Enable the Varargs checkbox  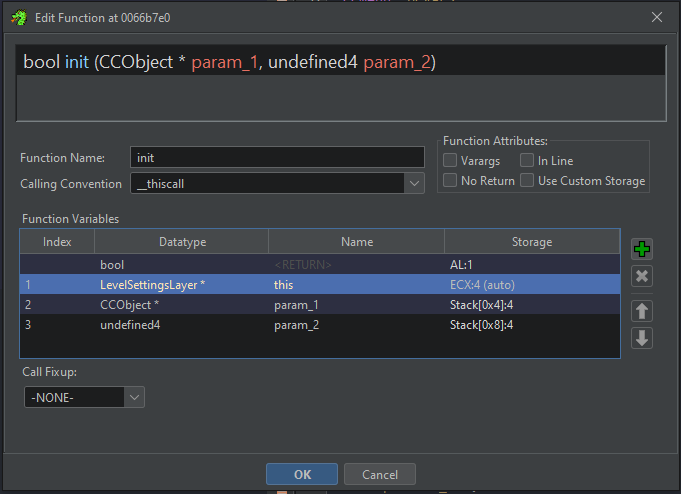tap(450, 160)
